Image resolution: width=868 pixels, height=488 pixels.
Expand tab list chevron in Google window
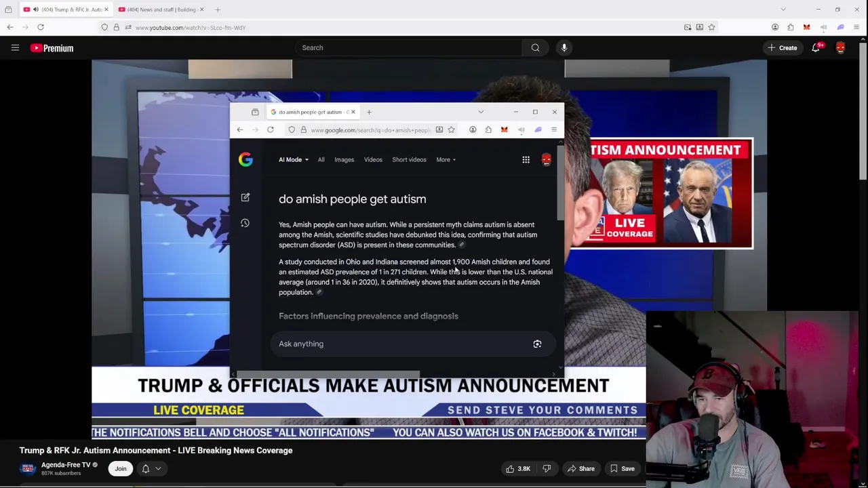pyautogui.click(x=481, y=112)
